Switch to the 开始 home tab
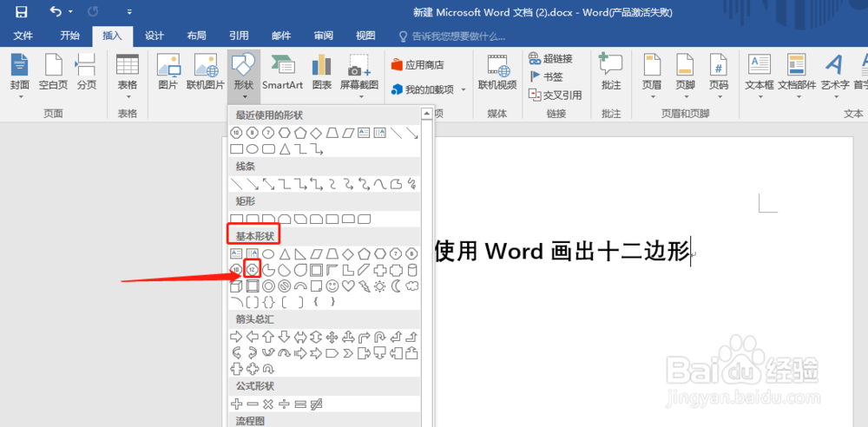This screenshot has width=868, height=427. [69, 36]
